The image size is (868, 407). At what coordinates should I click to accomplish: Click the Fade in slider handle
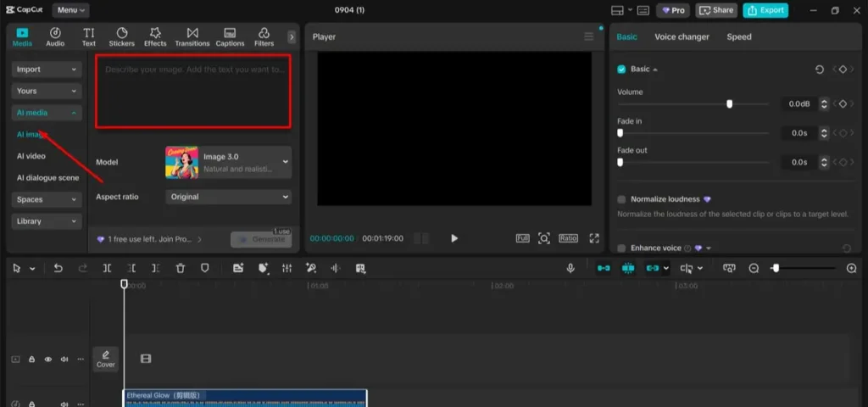620,133
